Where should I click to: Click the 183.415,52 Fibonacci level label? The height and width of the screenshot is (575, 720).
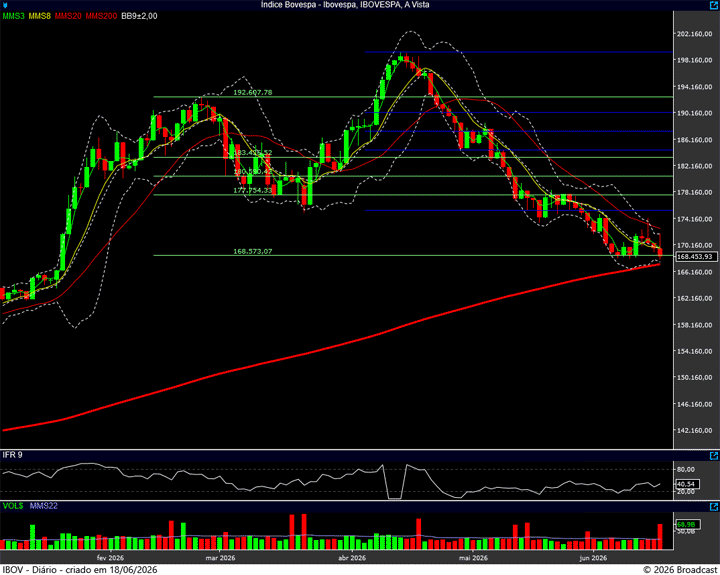(x=253, y=152)
